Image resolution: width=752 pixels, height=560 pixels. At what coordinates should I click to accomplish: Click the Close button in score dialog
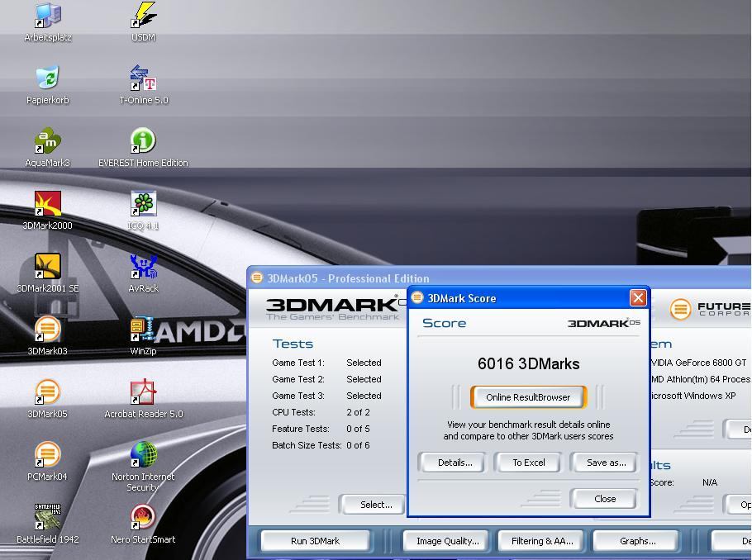click(x=605, y=499)
